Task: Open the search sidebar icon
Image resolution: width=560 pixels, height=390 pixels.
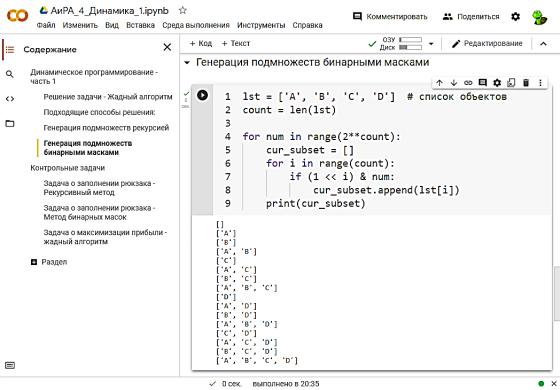Action: click(x=10, y=74)
